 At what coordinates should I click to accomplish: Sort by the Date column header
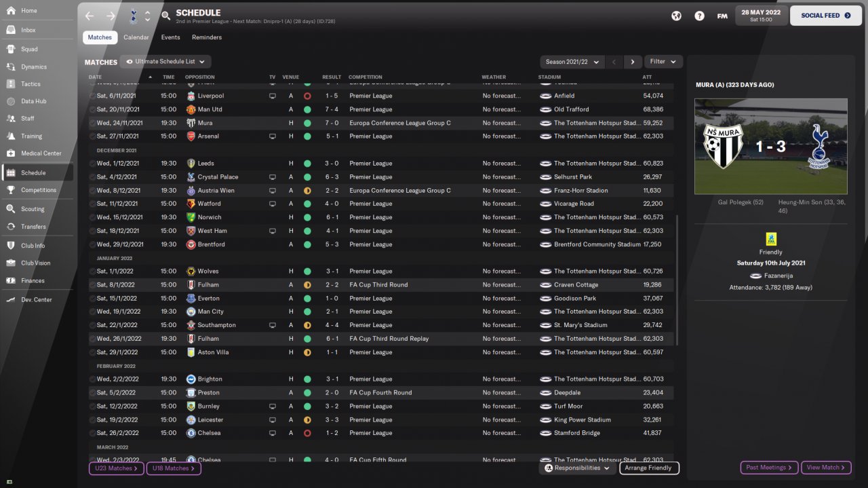[95, 77]
